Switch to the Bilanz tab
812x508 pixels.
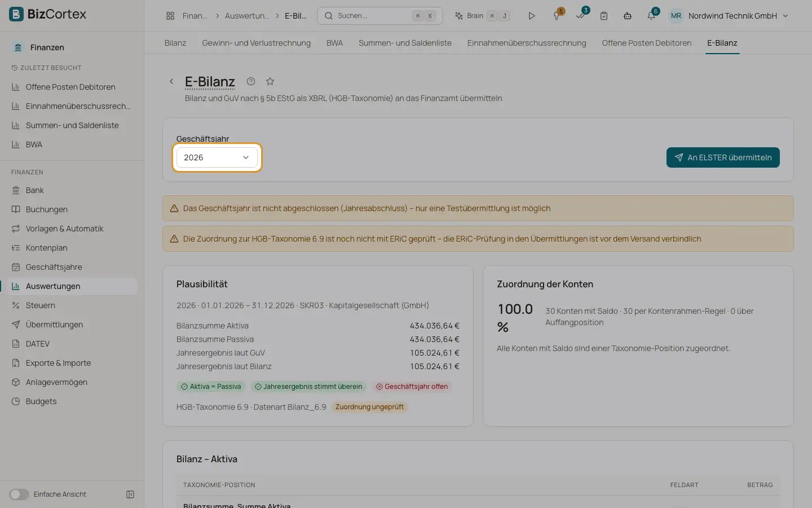point(175,43)
